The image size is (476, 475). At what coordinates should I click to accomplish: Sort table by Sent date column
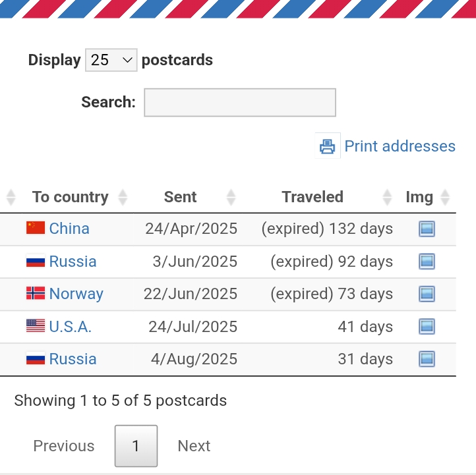pos(180,197)
